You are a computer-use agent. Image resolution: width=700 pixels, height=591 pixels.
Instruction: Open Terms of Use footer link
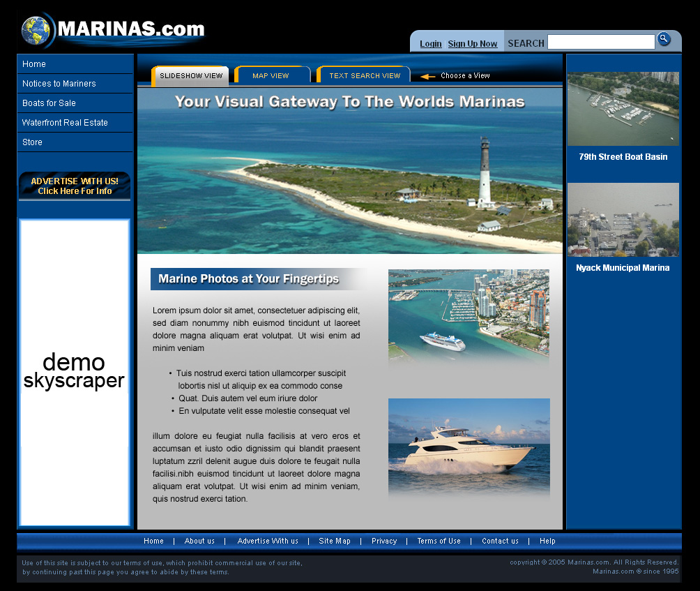tap(439, 541)
